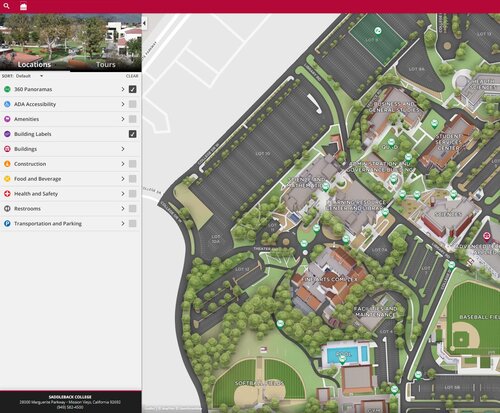Screen dimensions: 500x413
Task: Click the blue ADA Accessibility category icon
Action: pos(7,104)
